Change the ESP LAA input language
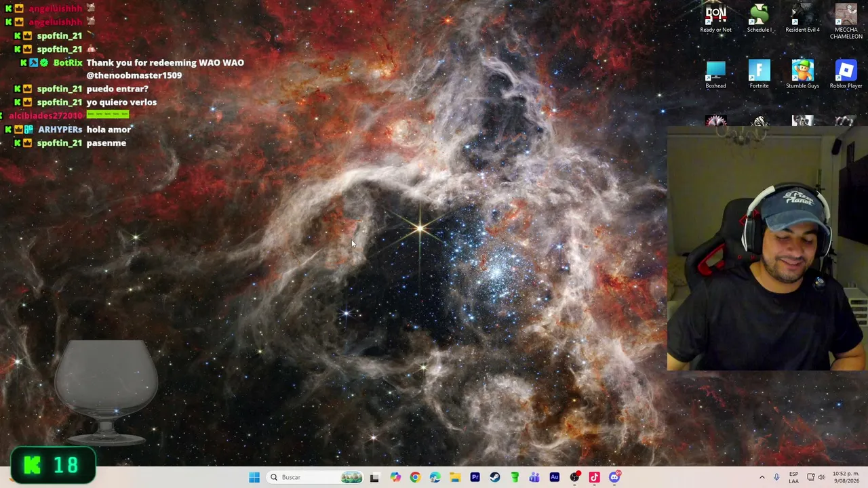 793,477
